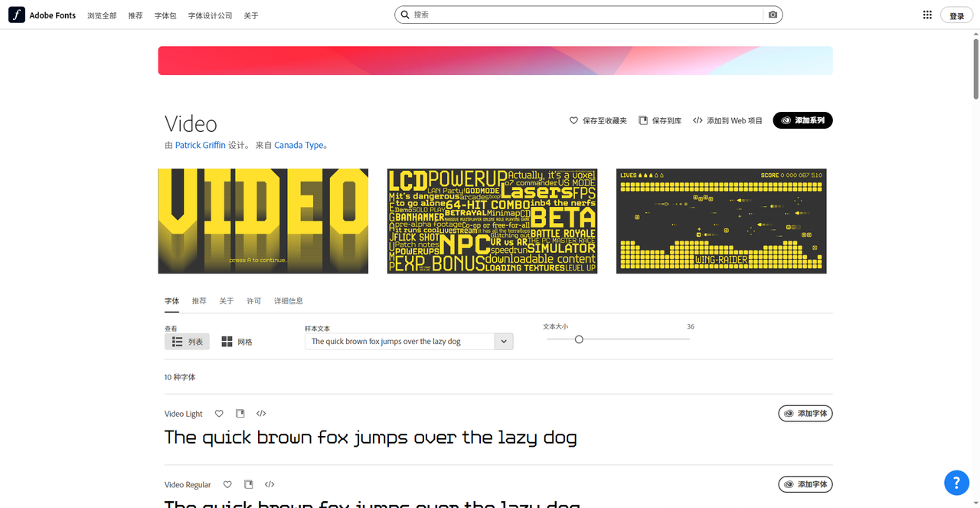Open the apps grid icon
980x508 pixels.
click(x=927, y=15)
